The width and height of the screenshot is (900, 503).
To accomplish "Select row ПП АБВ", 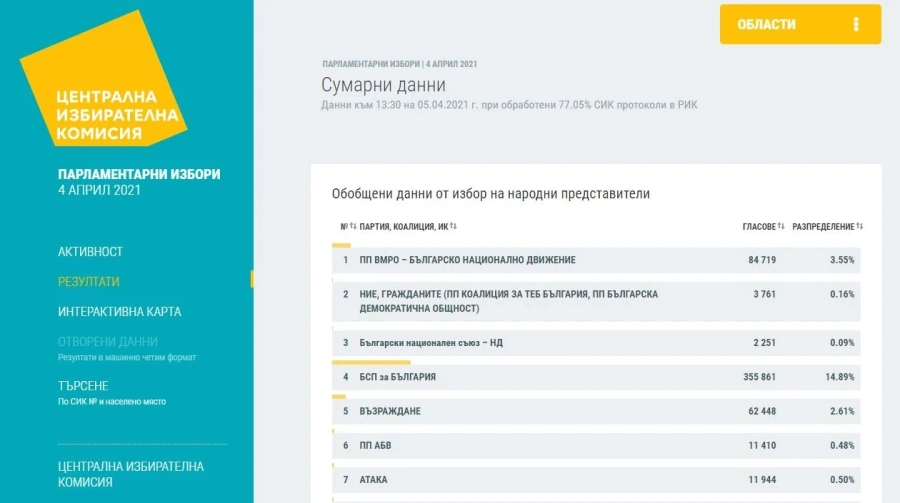I will click(596, 446).
